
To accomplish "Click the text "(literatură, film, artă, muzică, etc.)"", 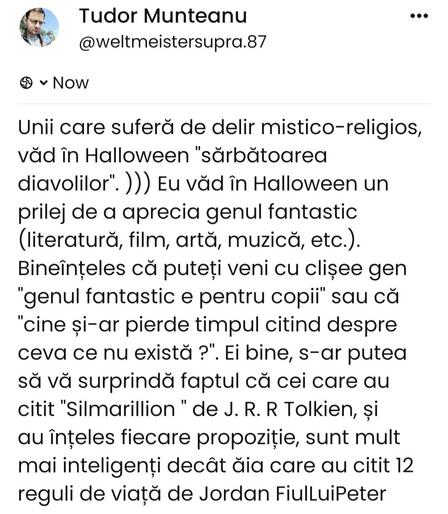I will [x=189, y=240].
